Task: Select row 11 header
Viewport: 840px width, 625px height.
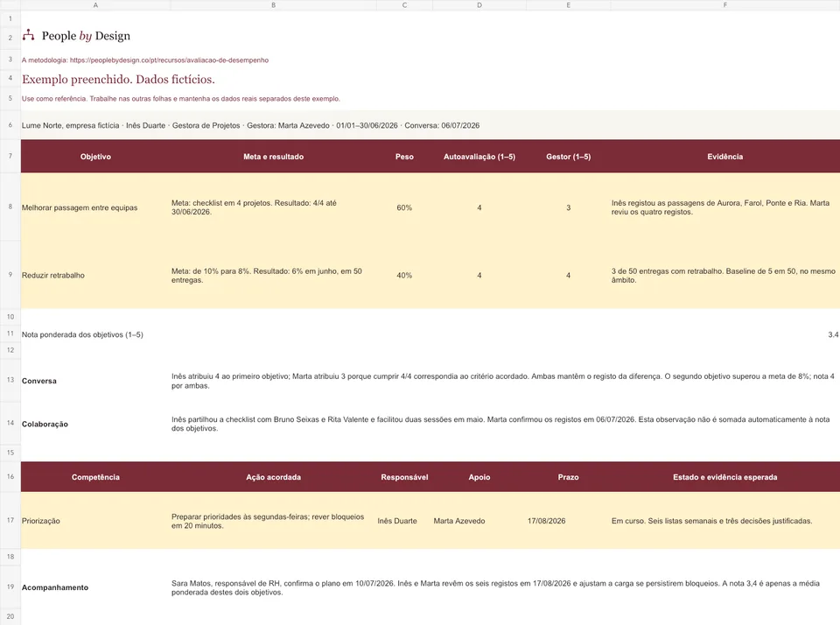Action: tap(10, 334)
